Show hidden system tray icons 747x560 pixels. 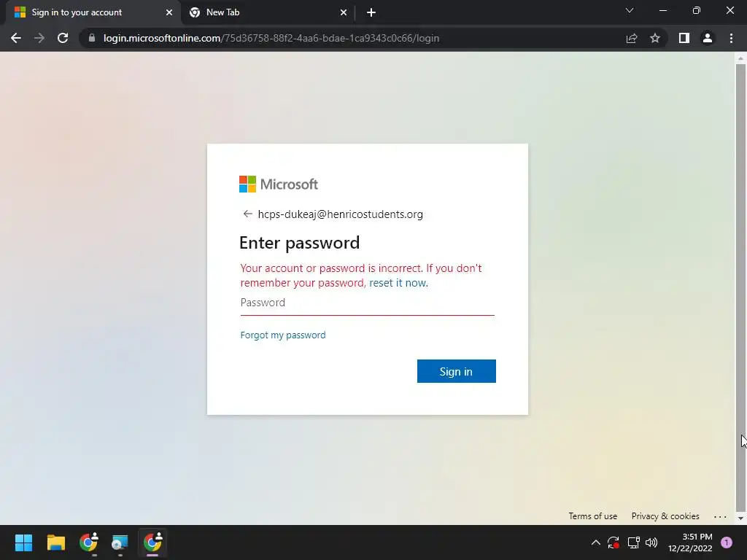tap(595, 542)
